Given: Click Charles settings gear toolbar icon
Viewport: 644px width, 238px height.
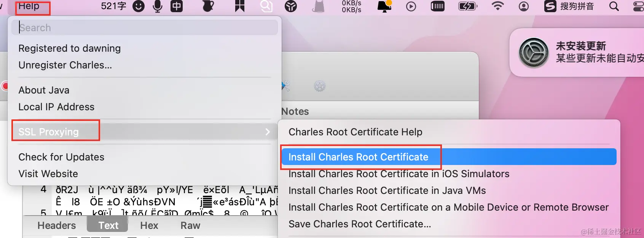Looking at the screenshot, I should coord(319,86).
